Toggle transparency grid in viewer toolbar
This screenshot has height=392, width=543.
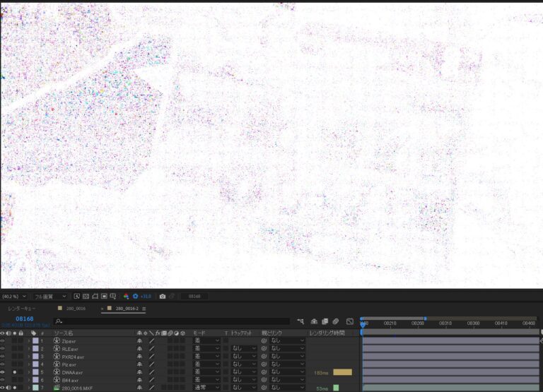(86, 296)
